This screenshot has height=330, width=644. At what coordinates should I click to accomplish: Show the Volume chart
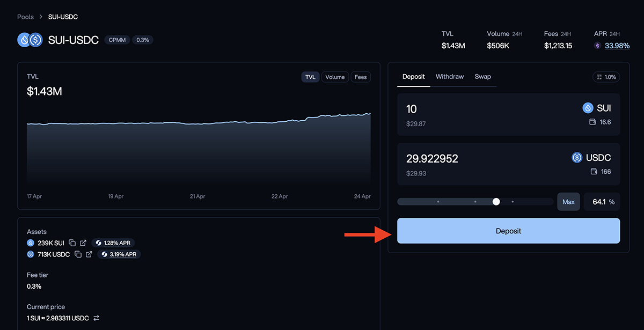(335, 77)
